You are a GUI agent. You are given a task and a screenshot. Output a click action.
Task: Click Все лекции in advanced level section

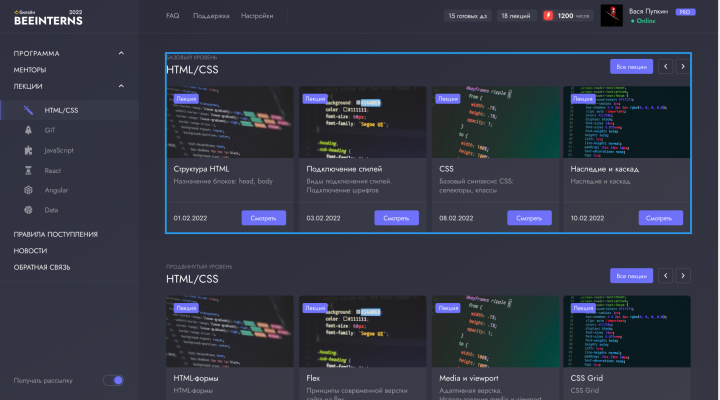(x=631, y=276)
